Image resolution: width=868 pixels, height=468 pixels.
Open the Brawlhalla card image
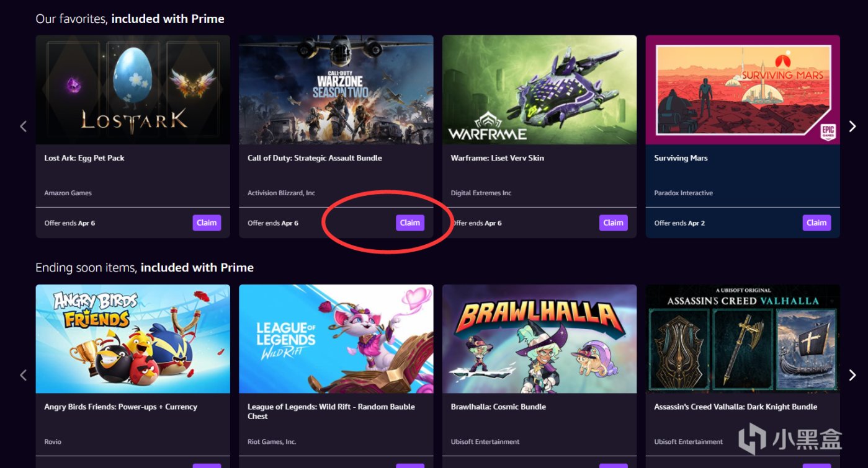click(539, 339)
